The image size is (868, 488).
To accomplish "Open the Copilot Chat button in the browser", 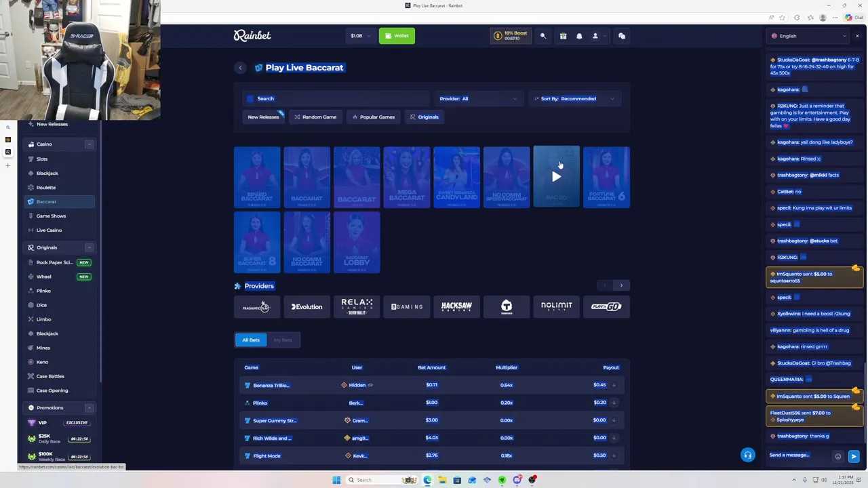I will pos(853,18).
